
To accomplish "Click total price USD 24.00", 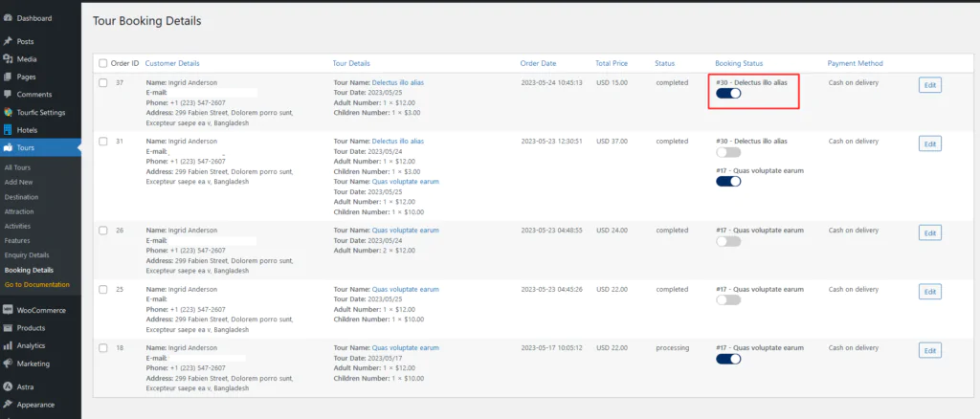I will point(612,230).
